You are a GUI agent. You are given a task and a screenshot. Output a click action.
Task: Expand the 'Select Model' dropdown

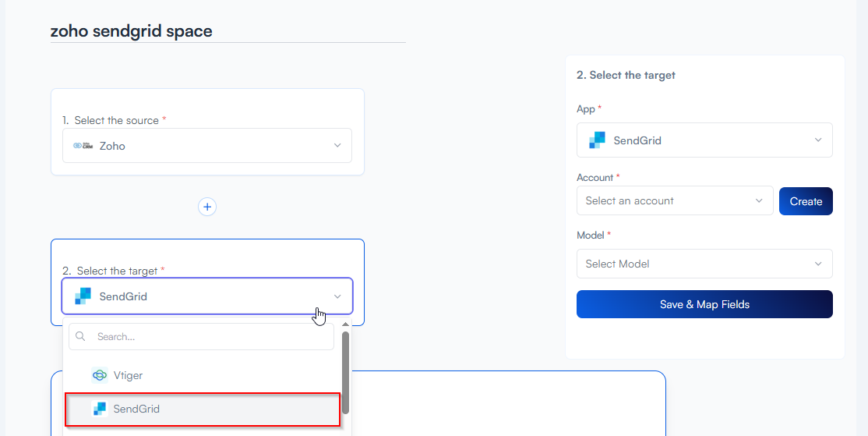[704, 264]
